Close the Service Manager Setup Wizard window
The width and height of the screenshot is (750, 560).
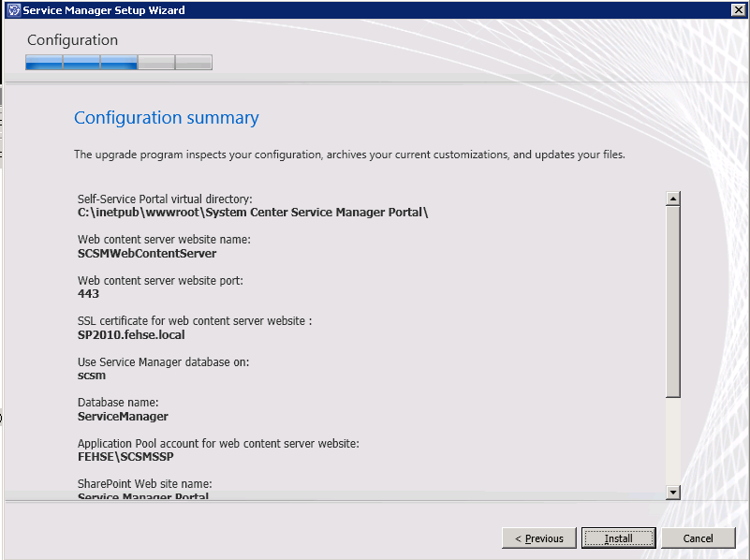(x=738, y=9)
